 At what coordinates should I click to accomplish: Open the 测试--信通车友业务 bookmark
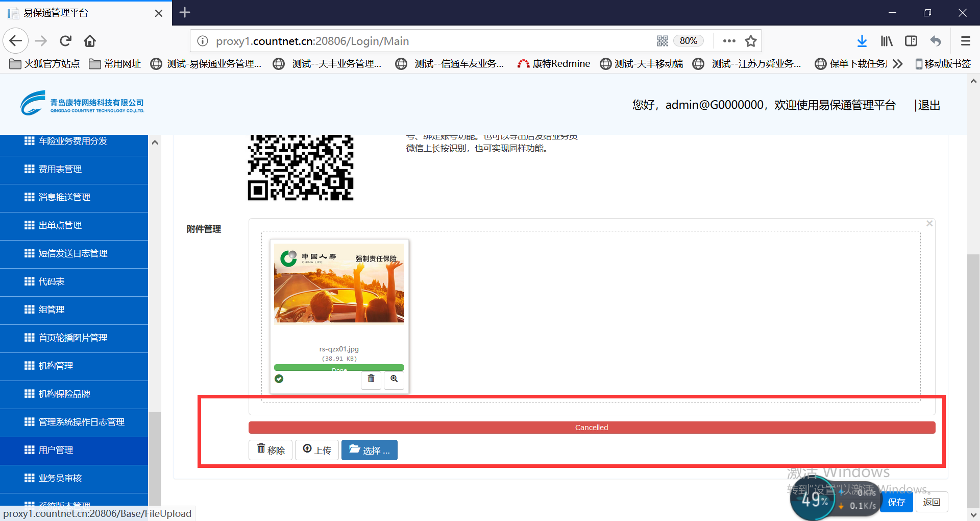pyautogui.click(x=450, y=64)
